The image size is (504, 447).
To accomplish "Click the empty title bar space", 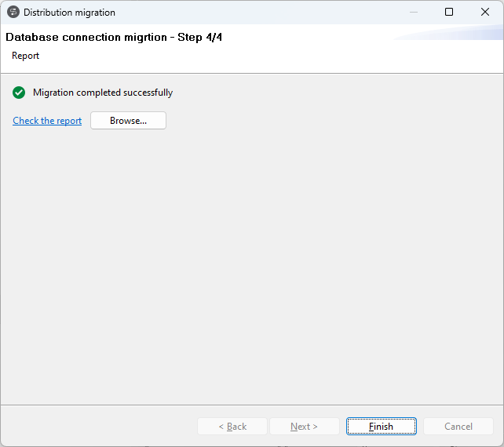I will click(x=259, y=13).
